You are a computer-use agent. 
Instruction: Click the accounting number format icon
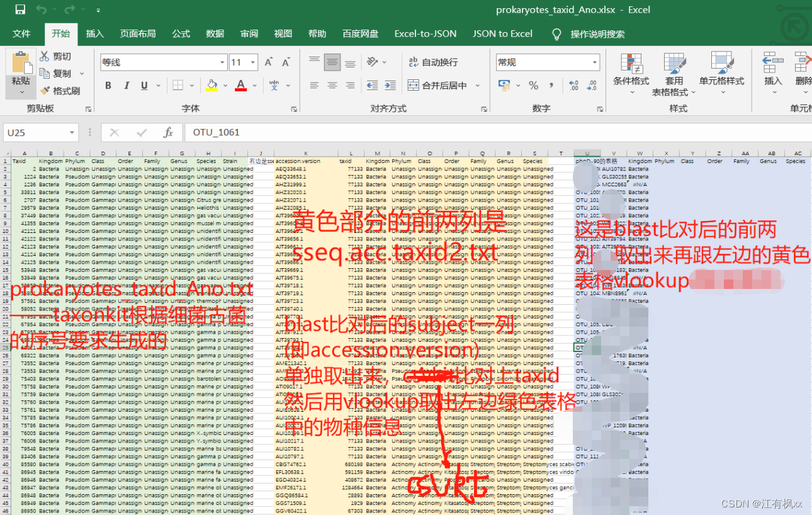click(x=504, y=85)
